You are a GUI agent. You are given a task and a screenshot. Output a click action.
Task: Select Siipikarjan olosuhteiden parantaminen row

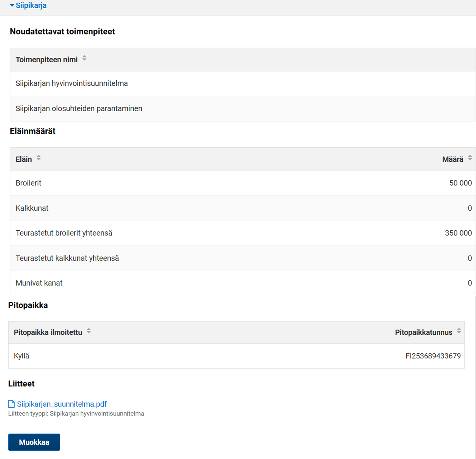click(79, 109)
